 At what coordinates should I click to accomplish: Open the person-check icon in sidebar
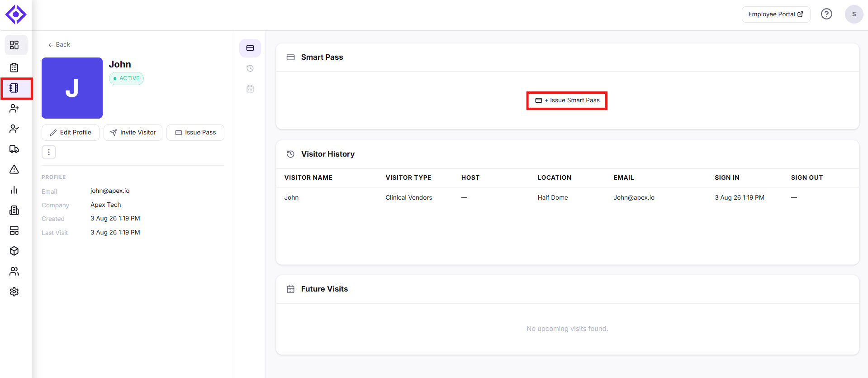[14, 129]
